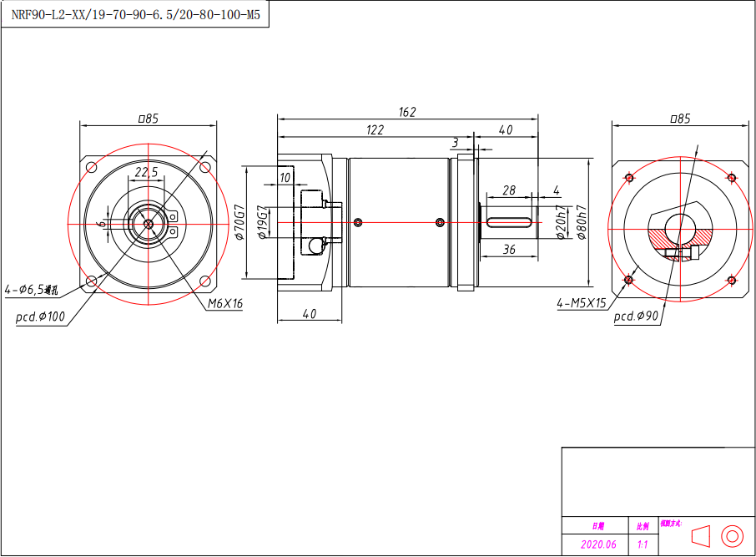Screen dimensions: 756x557
Task: Select the 4-M5X15 hole callout
Action: click(582, 304)
